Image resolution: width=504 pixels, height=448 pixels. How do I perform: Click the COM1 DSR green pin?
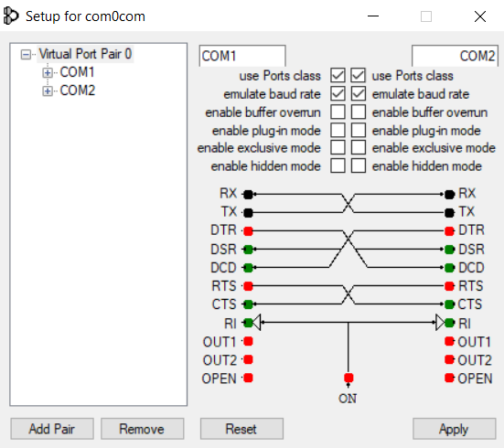[248, 249]
